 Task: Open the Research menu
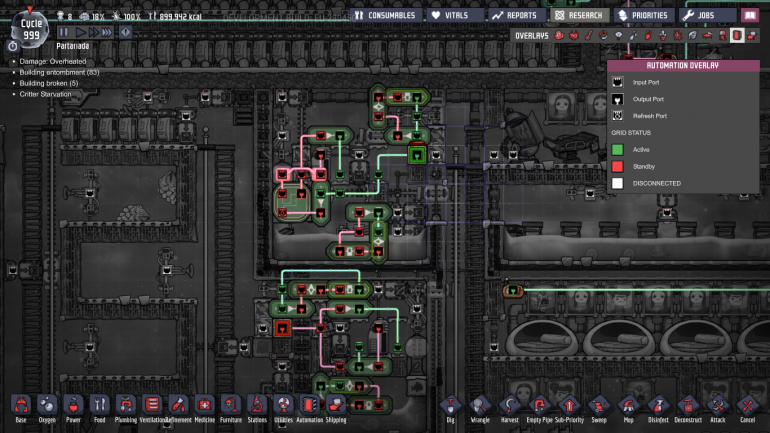coord(579,15)
